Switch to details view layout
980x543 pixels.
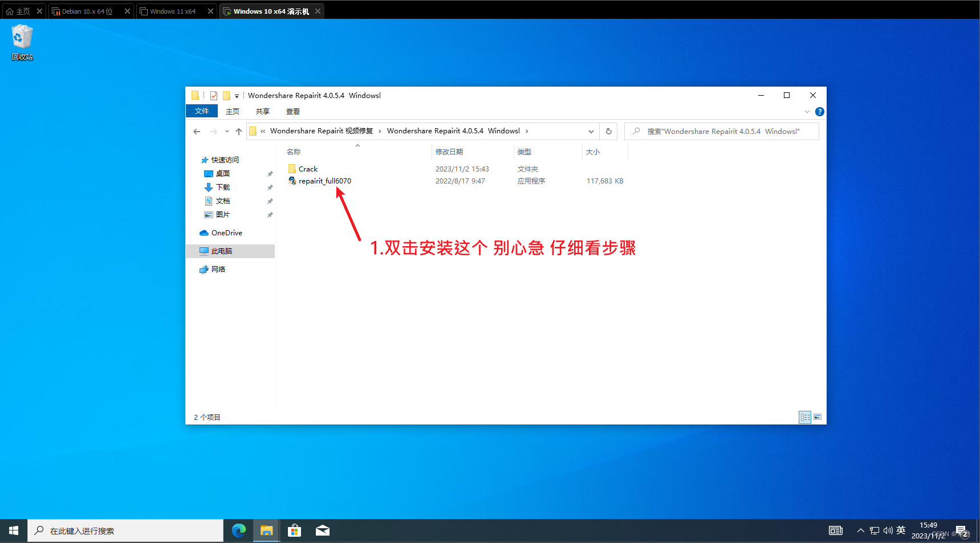click(805, 418)
